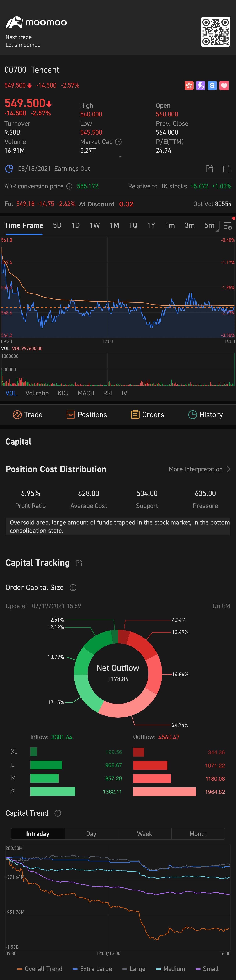
Task: Tap the blue dollar badge icon
Action: pos(212,86)
